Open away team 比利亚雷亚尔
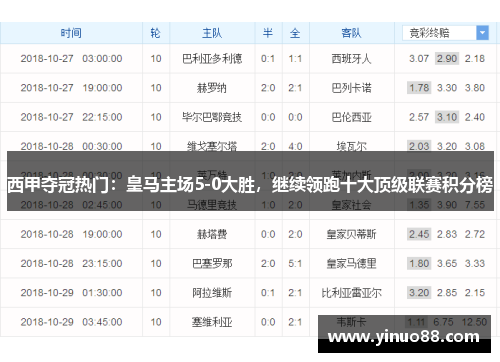Image resolution: width=500 pixels, height=362 pixels. (351, 293)
